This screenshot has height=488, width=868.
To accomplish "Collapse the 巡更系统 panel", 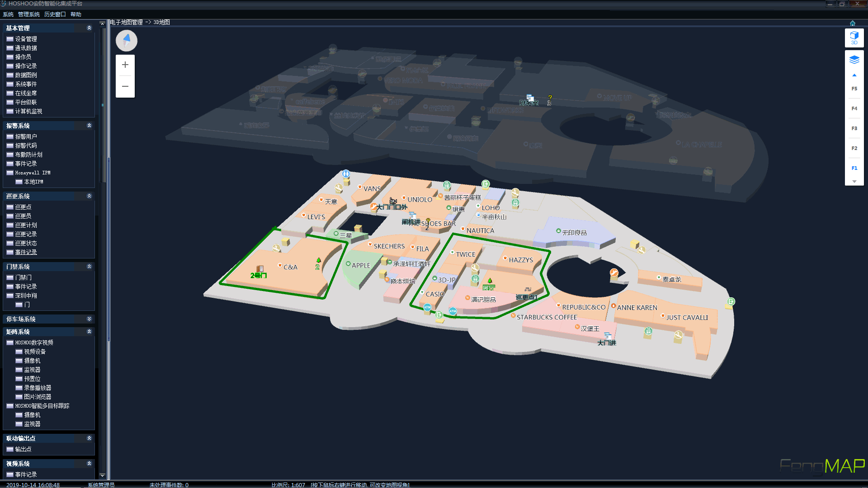I will 89,196.
